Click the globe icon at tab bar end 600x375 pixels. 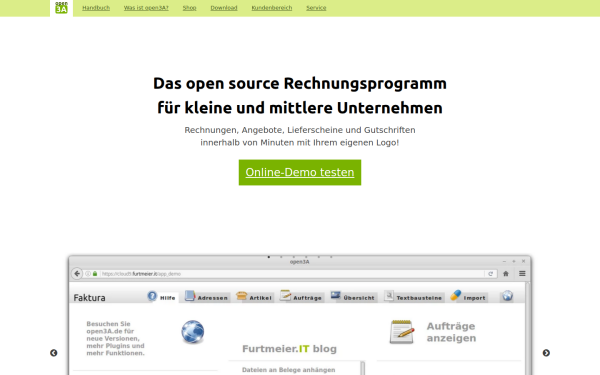[x=507, y=296]
